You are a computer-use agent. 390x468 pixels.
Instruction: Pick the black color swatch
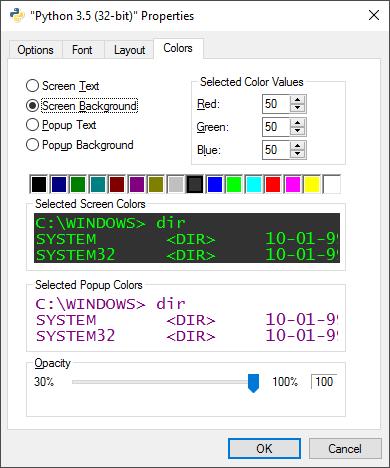click(39, 184)
